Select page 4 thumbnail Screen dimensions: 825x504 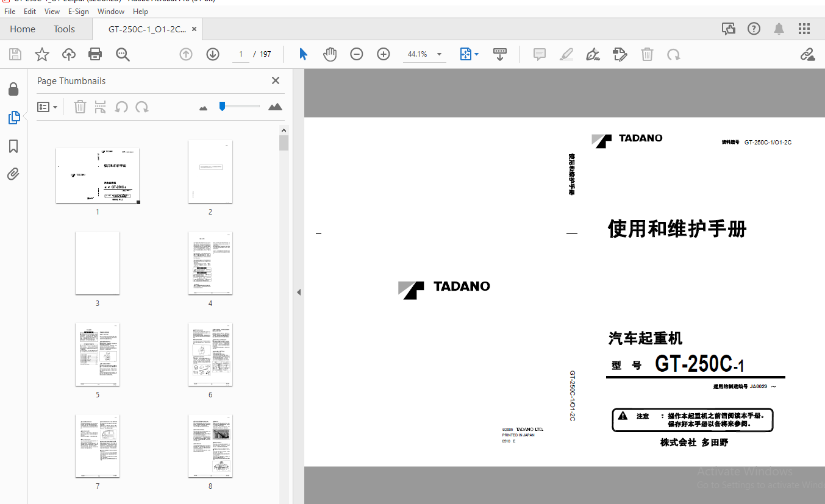click(x=210, y=263)
